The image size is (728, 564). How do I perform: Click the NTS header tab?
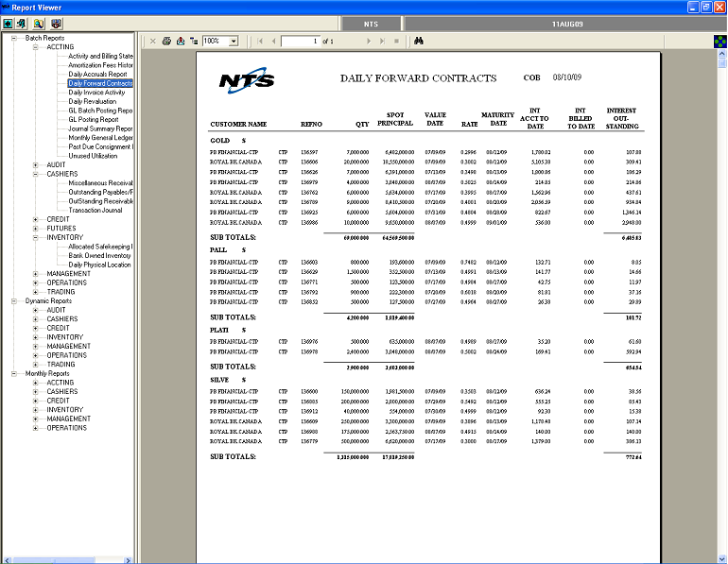tap(371, 24)
